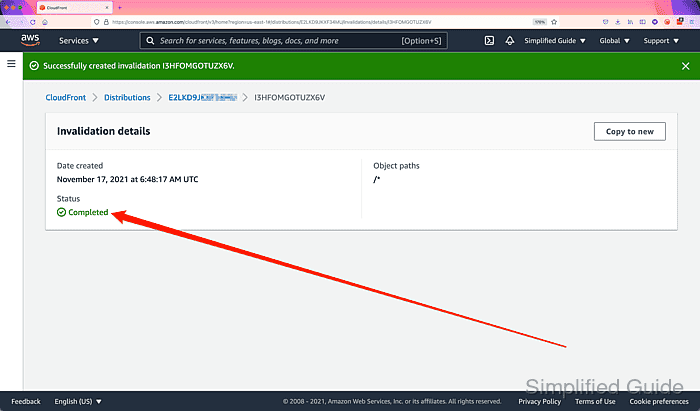Viewport: 700px width, 411px height.
Task: Click the success checkmark icon in banner
Action: tap(34, 66)
